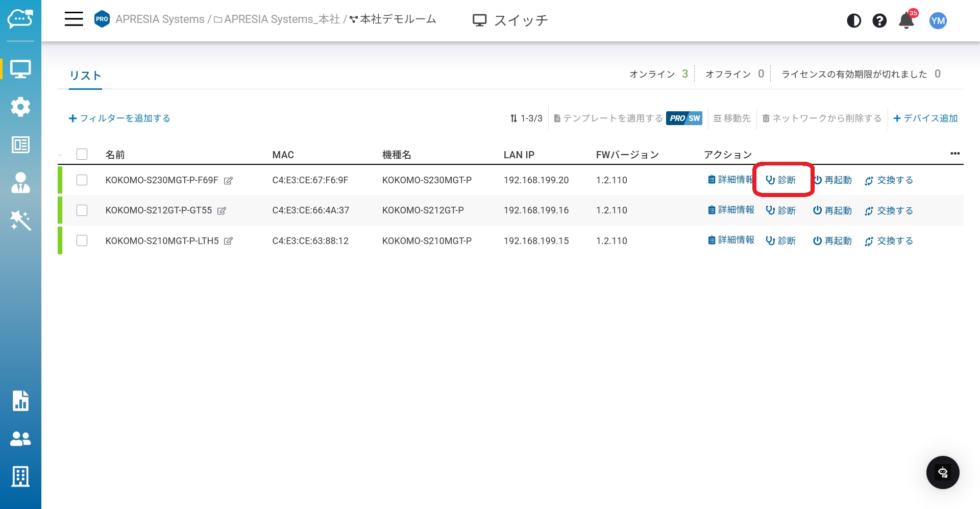The height and width of the screenshot is (509, 980).
Task: Check the box for KOKOMO-S230MGT-P-F69F
Action: (x=82, y=180)
